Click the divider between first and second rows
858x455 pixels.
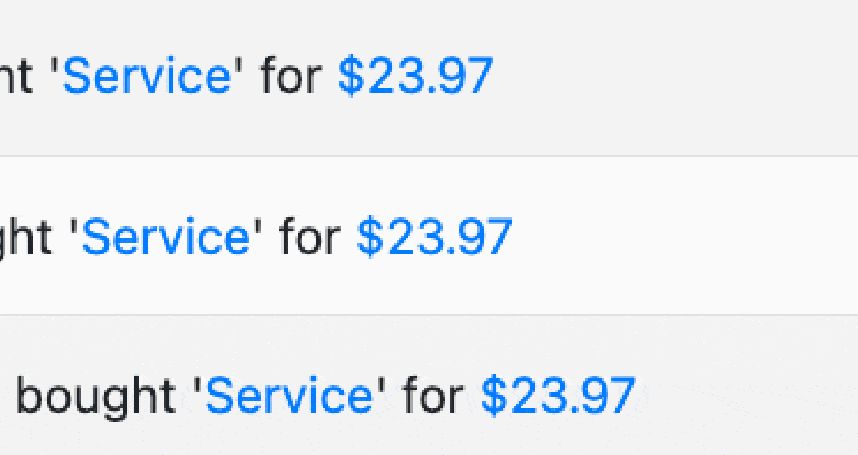point(429,156)
